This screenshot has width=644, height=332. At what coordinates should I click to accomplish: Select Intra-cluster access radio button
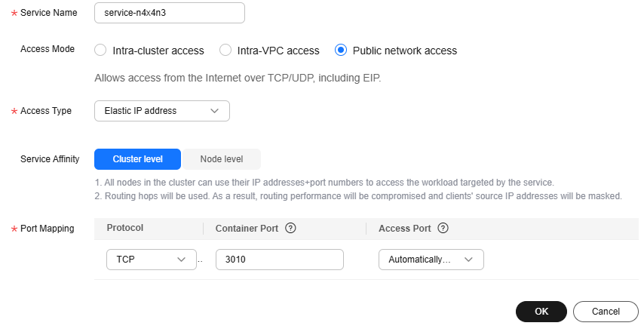tap(100, 50)
